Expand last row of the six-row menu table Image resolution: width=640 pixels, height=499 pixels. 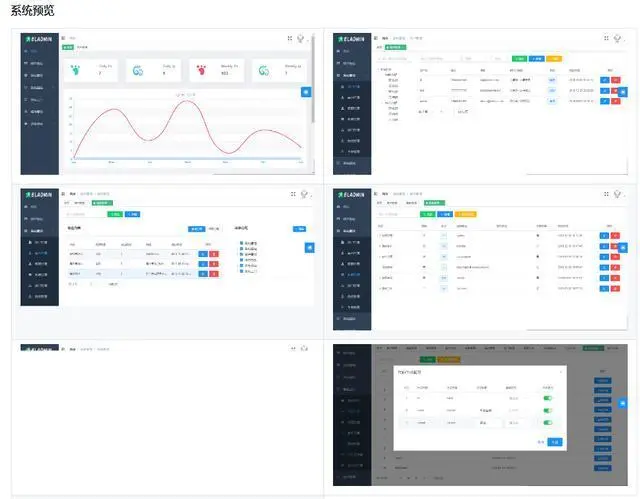(380, 288)
